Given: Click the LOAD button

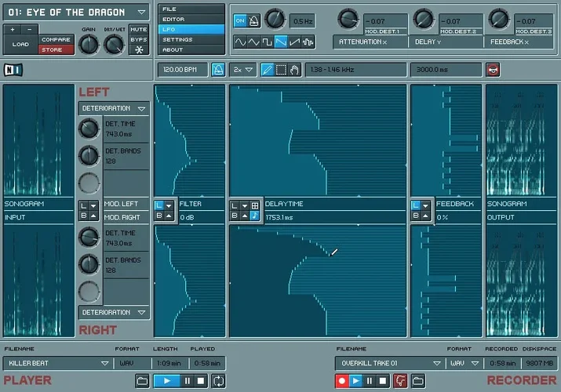Looking at the screenshot, I should coord(20,45).
